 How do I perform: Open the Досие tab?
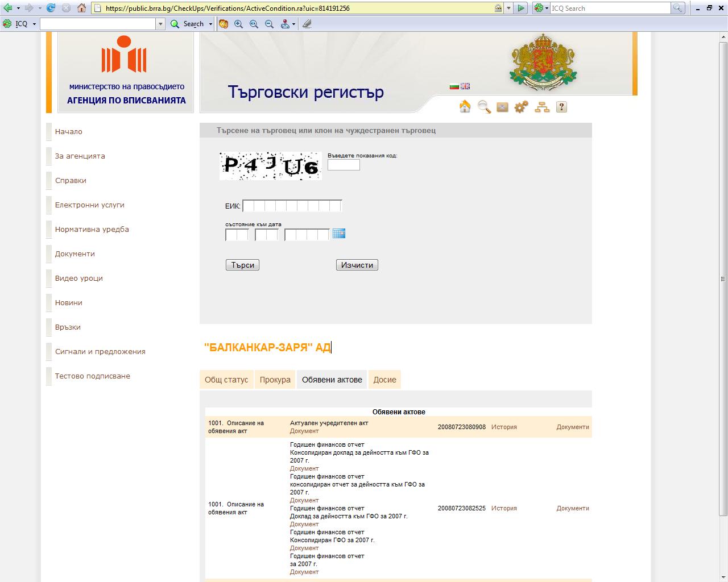click(385, 380)
